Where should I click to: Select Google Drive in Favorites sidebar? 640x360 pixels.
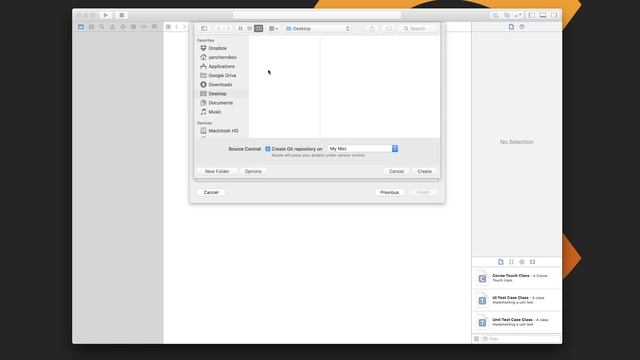coord(222,76)
